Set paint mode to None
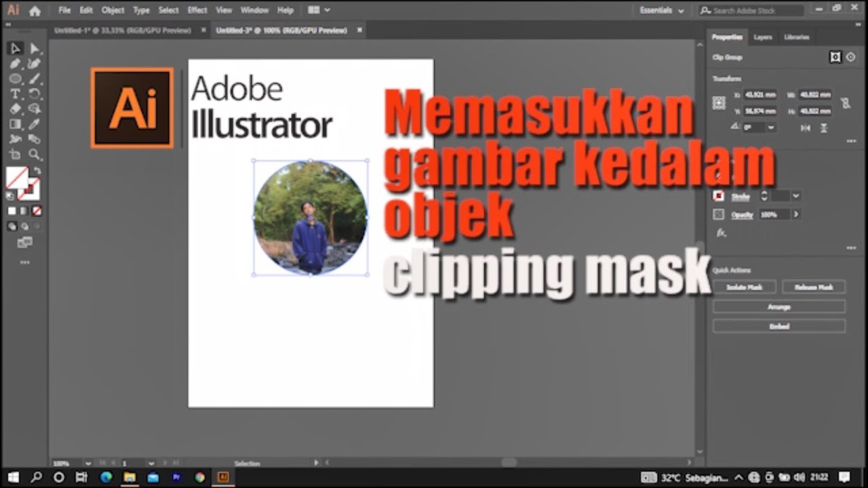868x488 pixels. click(x=37, y=211)
